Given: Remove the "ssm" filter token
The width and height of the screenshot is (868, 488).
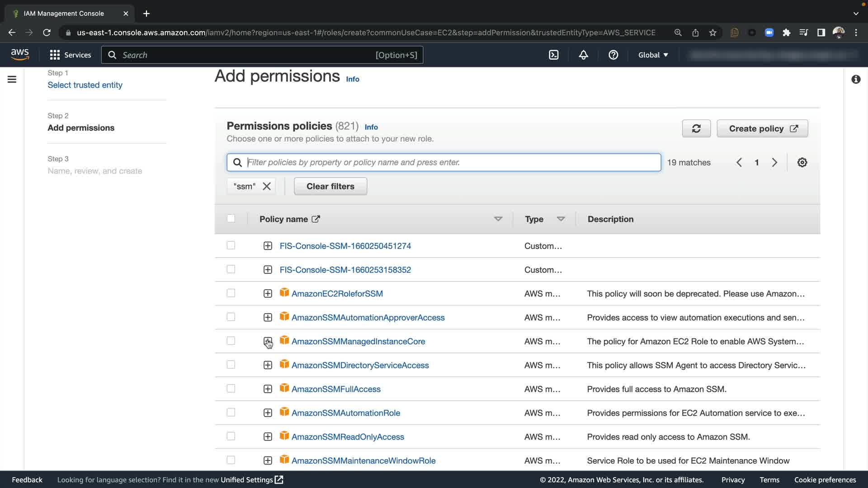Looking at the screenshot, I should click(x=267, y=187).
